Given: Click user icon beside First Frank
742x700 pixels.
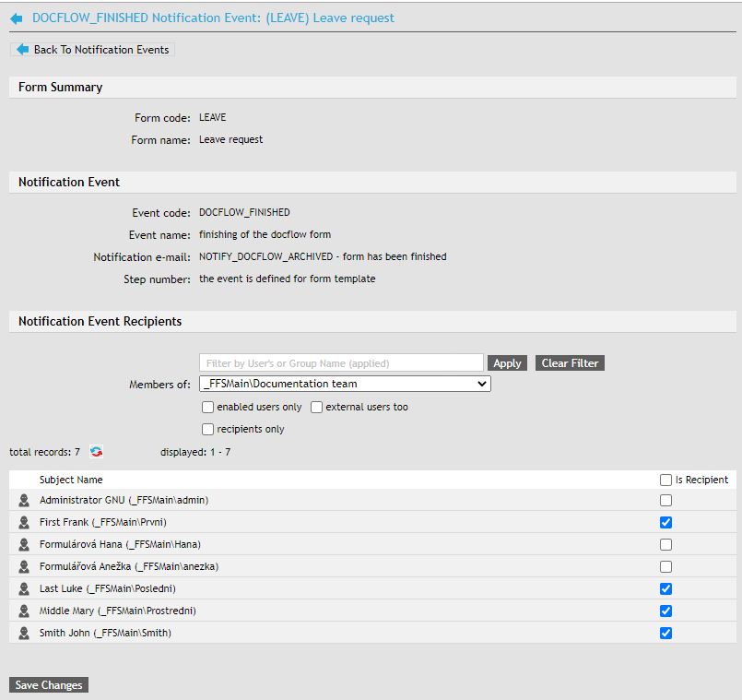Looking at the screenshot, I should 24,523.
